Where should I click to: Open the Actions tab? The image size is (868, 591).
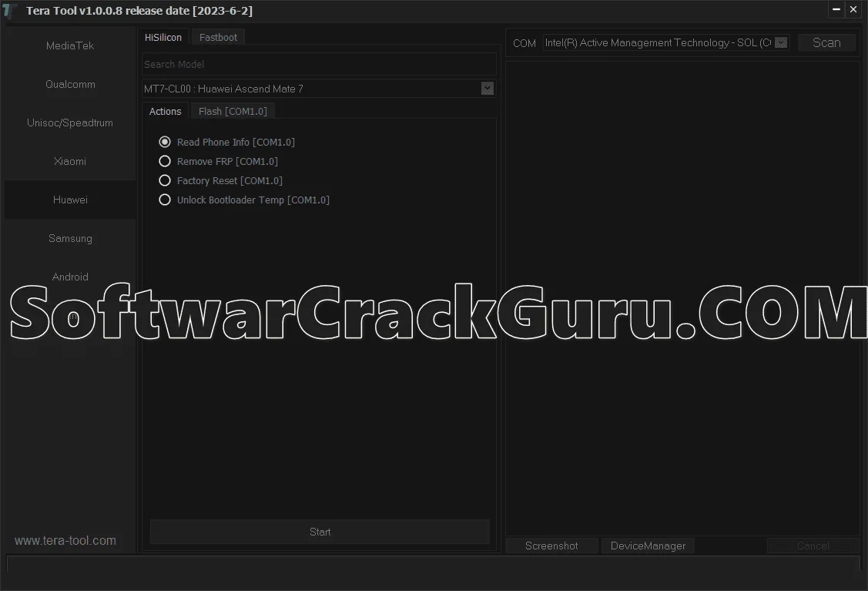coord(165,111)
